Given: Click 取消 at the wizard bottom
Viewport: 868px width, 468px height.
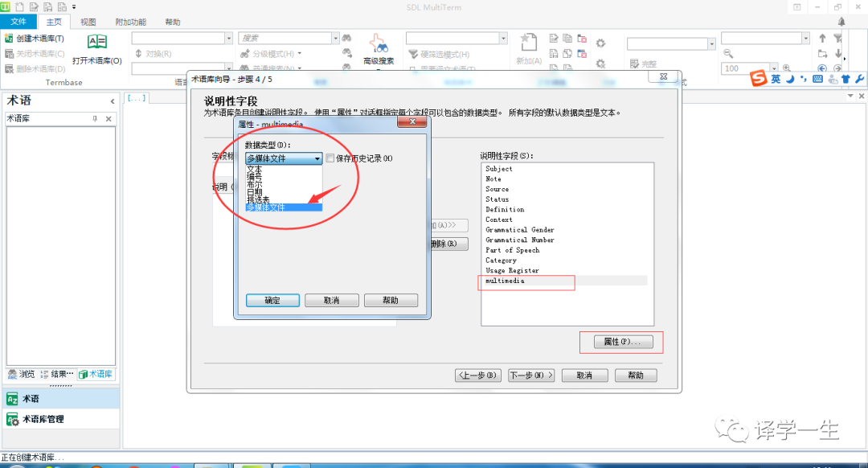Looking at the screenshot, I should pos(584,376).
